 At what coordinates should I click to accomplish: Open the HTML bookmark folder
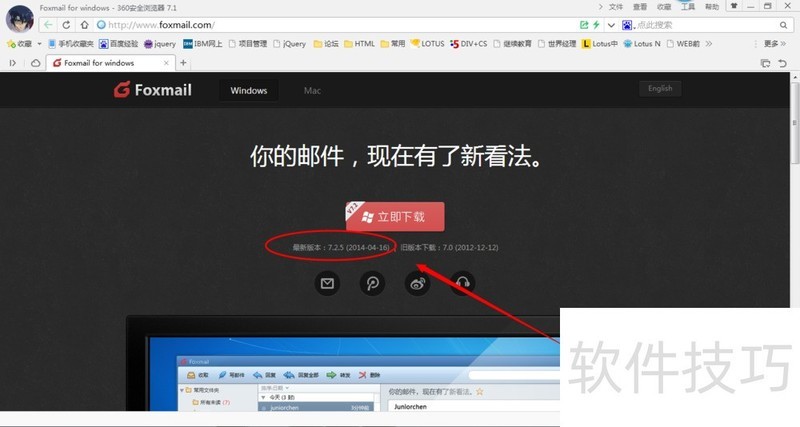[359, 44]
